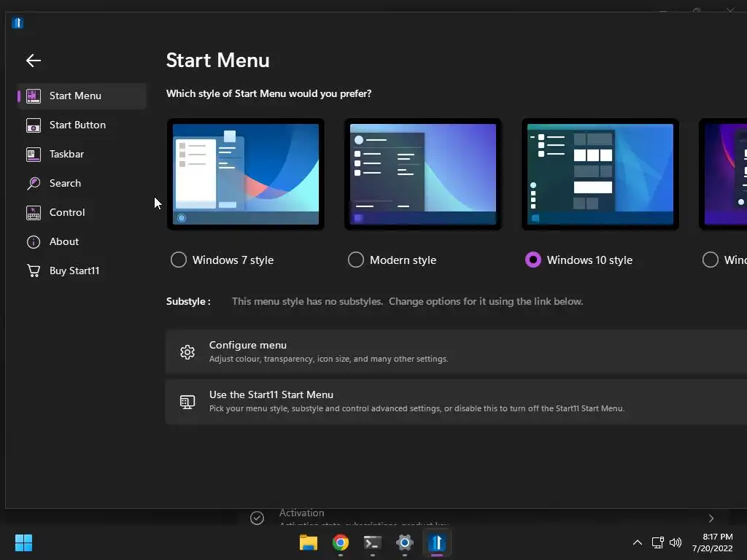Click the Configure menu gear icon
Screen dimensions: 747x560
187,352
